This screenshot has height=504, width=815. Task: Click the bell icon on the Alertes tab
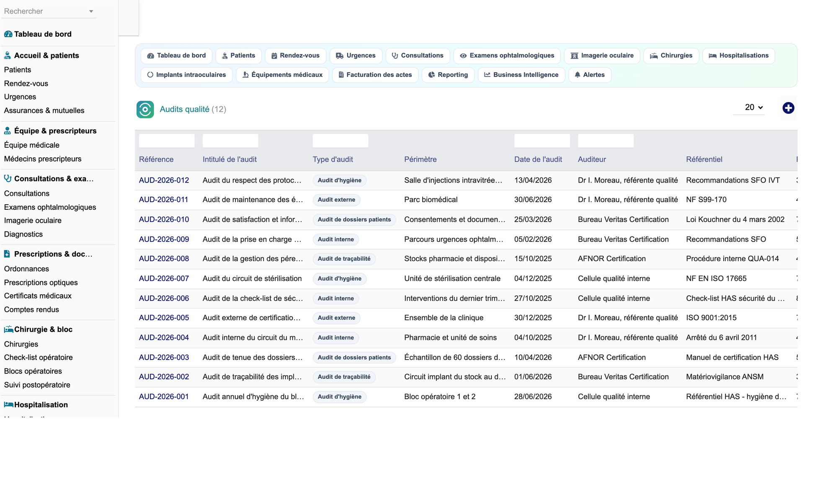[x=578, y=75]
